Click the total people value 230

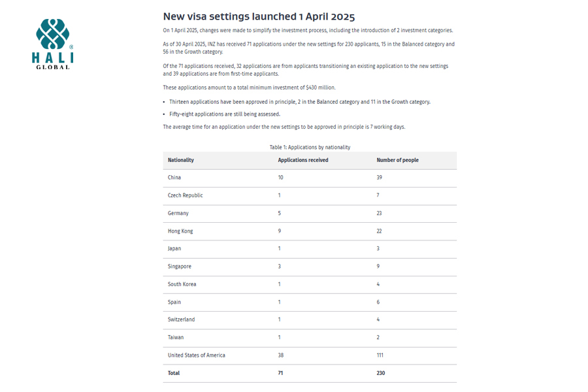(x=381, y=373)
